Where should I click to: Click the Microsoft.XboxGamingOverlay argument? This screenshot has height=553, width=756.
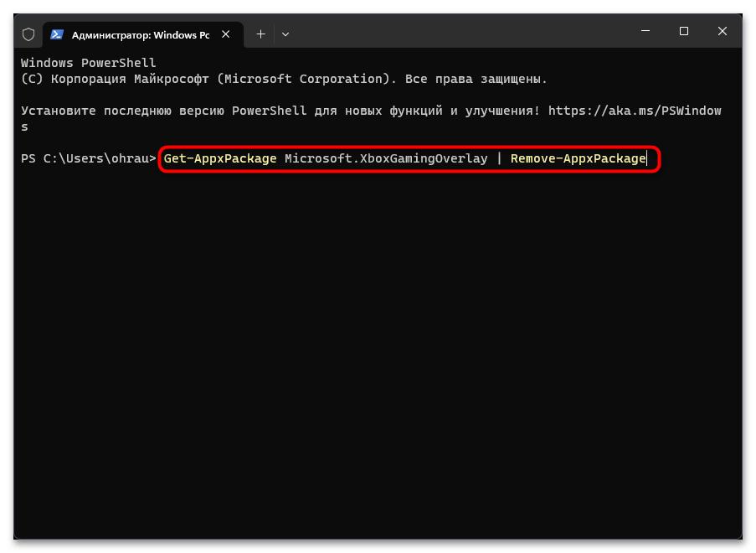[386, 158]
